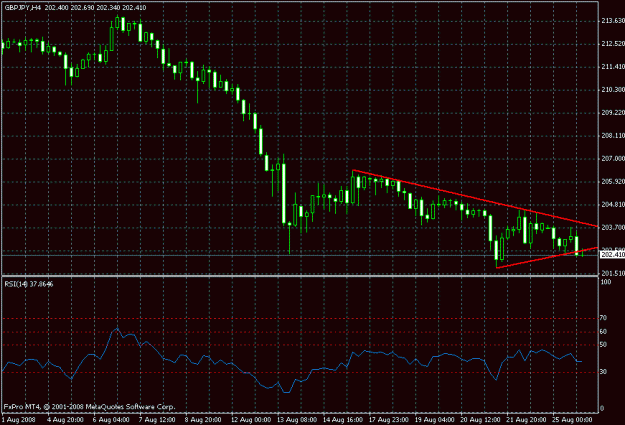Screen dimensions: 625x425
Task: Click the RSI(14) 37.8646 indicator label
Action: (x=29, y=284)
